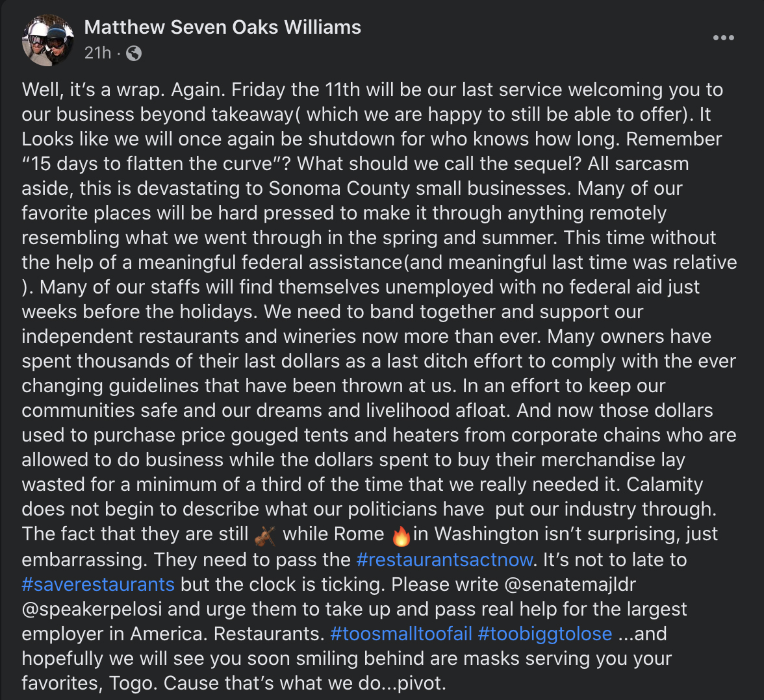Open Matthew Seven Oaks Williams' profile picture
The width and height of the screenshot is (764, 700).
pos(47,40)
